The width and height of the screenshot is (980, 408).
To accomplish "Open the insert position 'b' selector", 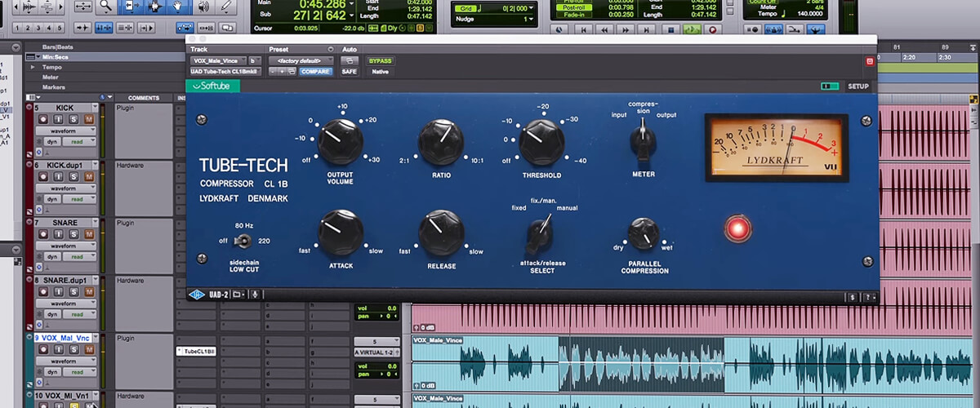I will [255, 60].
